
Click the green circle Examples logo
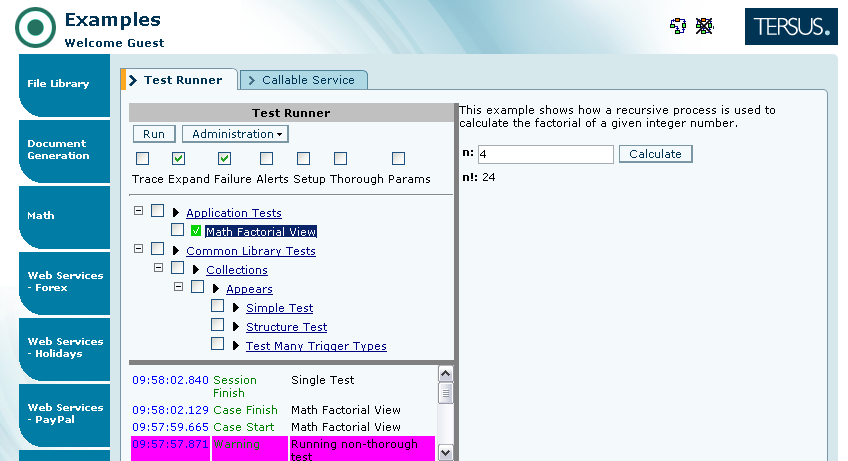tap(35, 28)
